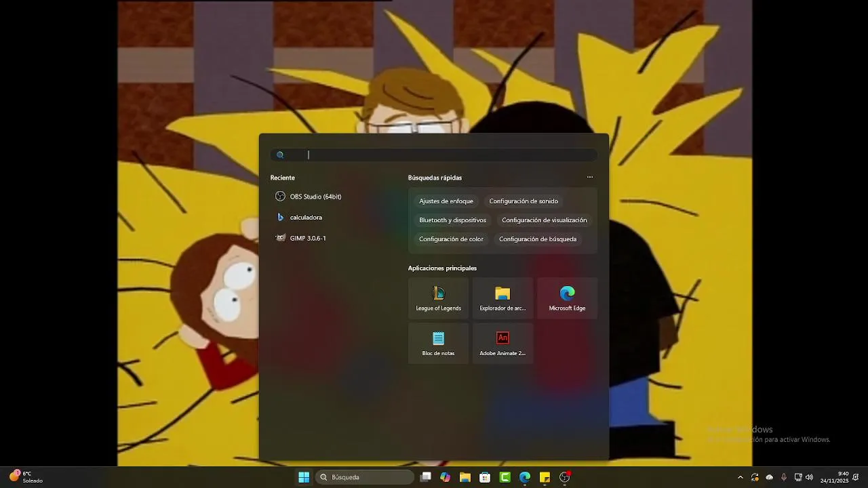Open Camtasia from the taskbar
The image size is (868, 488).
[x=505, y=477]
